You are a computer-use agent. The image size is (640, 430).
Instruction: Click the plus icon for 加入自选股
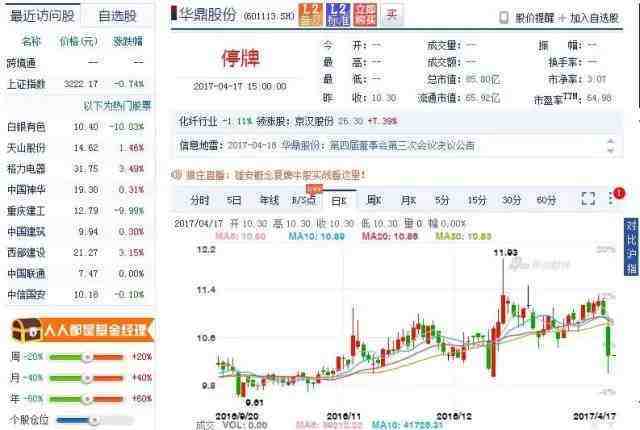(562, 18)
